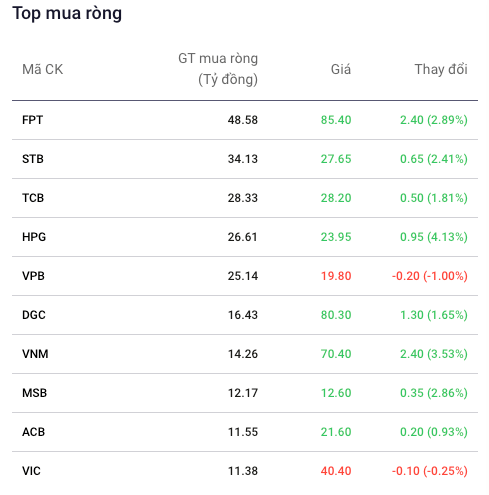Click the Top mua ròng heading

[x=67, y=14]
